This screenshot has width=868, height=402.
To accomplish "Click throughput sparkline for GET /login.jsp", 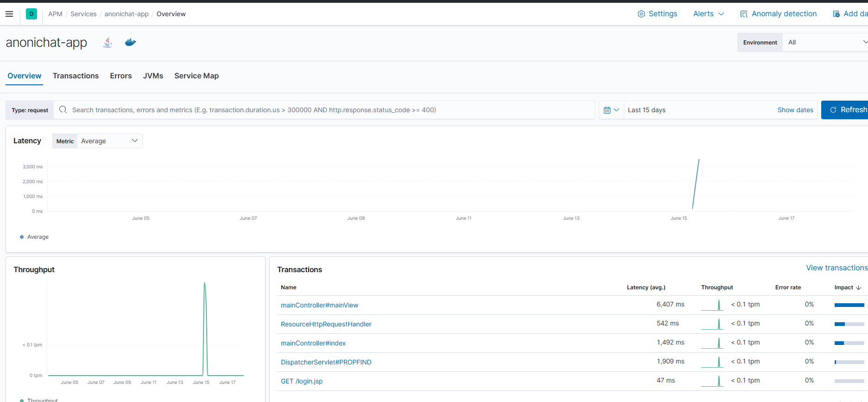I will coord(712,381).
